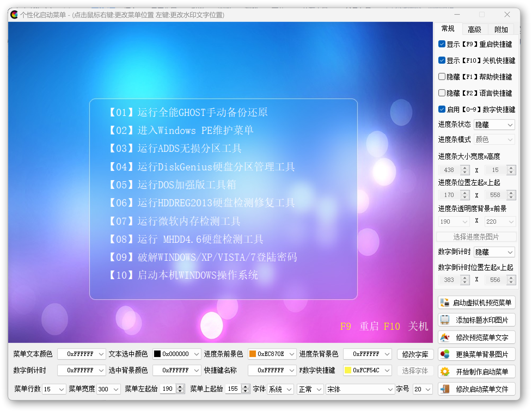The height and width of the screenshot is (412, 532).
Task: Click the 修改字库 button
Action: (x=415, y=354)
